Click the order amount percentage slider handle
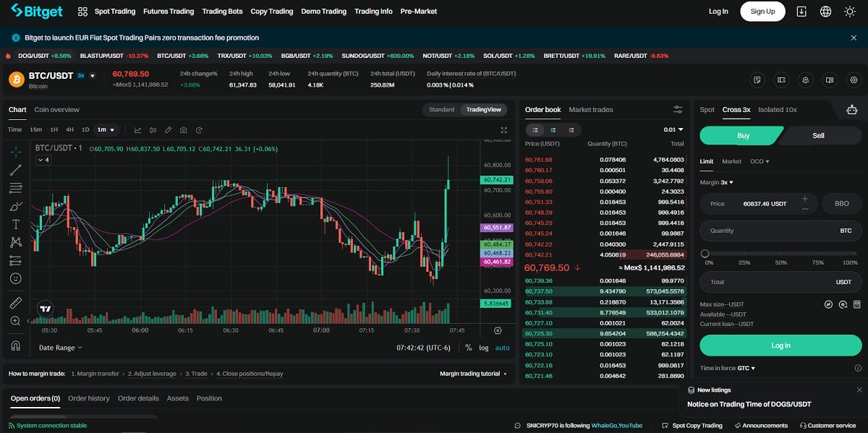The image size is (868, 433). 705,253
